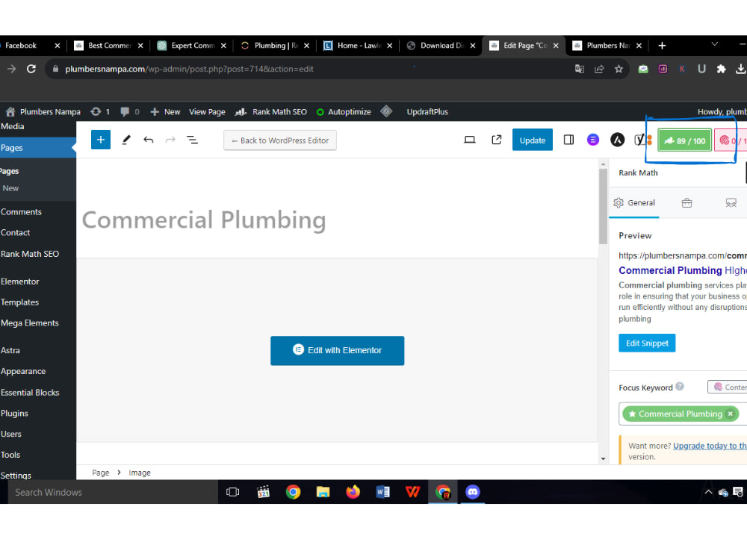
Task: Undo last change with arrow icon
Action: click(x=148, y=140)
